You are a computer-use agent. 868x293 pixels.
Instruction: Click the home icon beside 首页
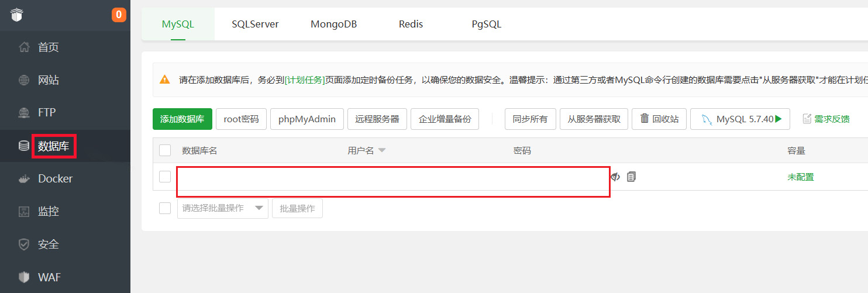pos(24,47)
